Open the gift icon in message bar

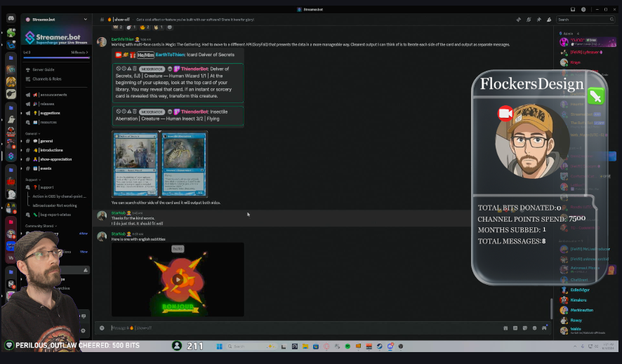click(505, 328)
